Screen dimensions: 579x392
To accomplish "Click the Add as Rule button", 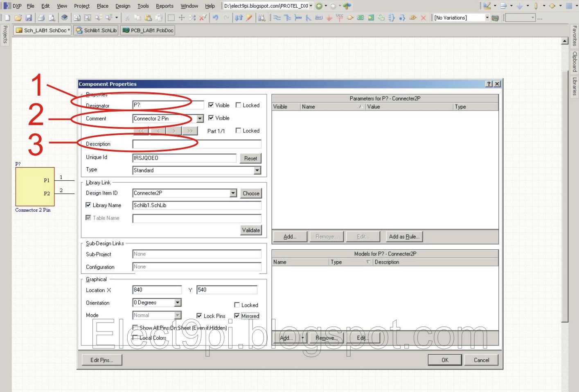I will point(404,236).
